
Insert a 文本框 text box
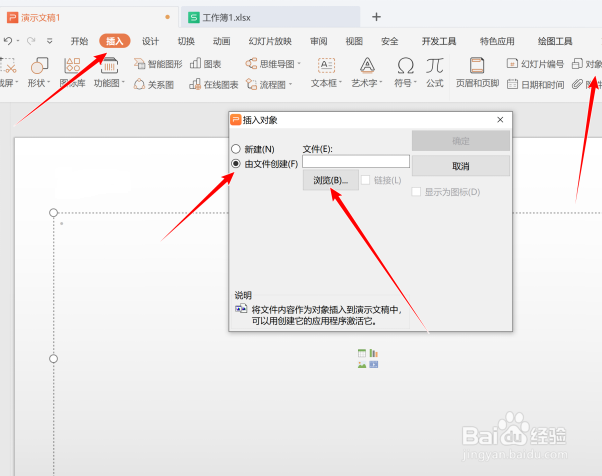tap(326, 65)
